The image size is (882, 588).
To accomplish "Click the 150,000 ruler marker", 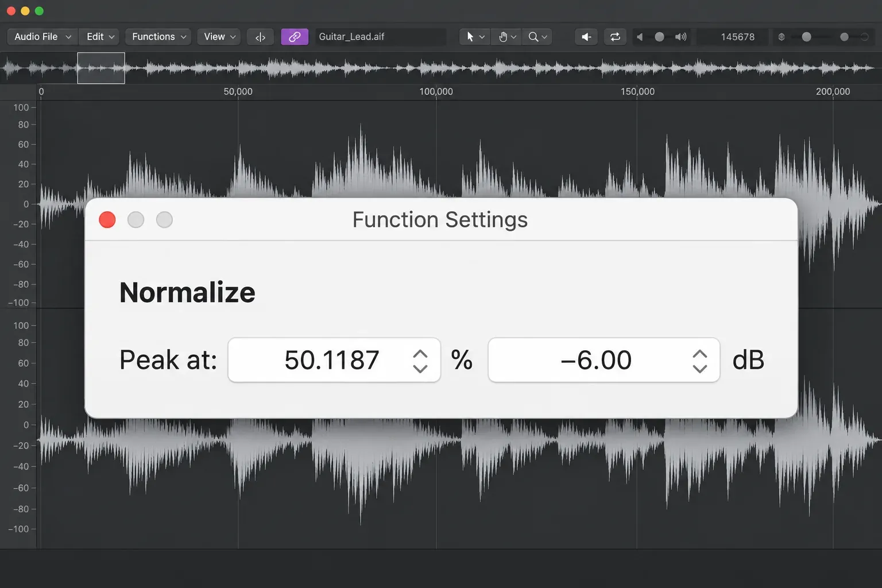I will click(637, 91).
